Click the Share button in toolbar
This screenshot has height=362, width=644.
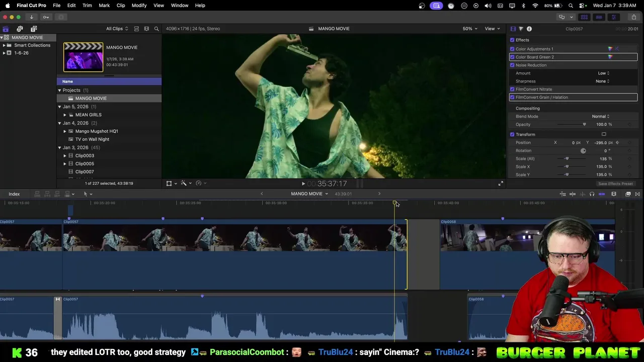coord(633,17)
